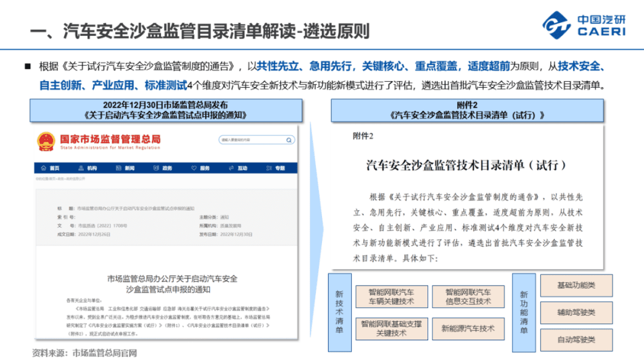Click the vertical 新技术清单 label box
Viewport: 644px width, 363px height.
click(339, 313)
